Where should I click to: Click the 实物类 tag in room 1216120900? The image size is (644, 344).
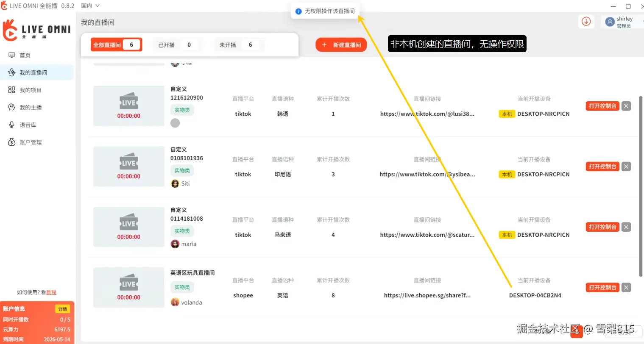click(x=182, y=110)
